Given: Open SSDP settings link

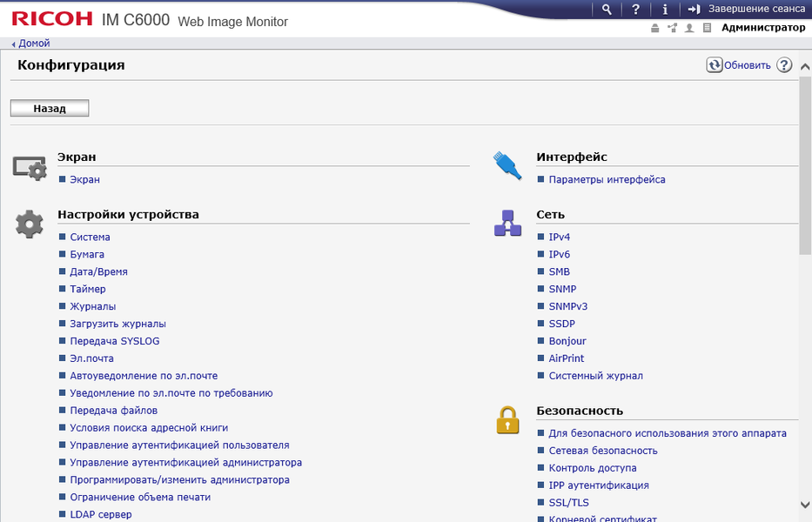Looking at the screenshot, I should pyautogui.click(x=562, y=324).
